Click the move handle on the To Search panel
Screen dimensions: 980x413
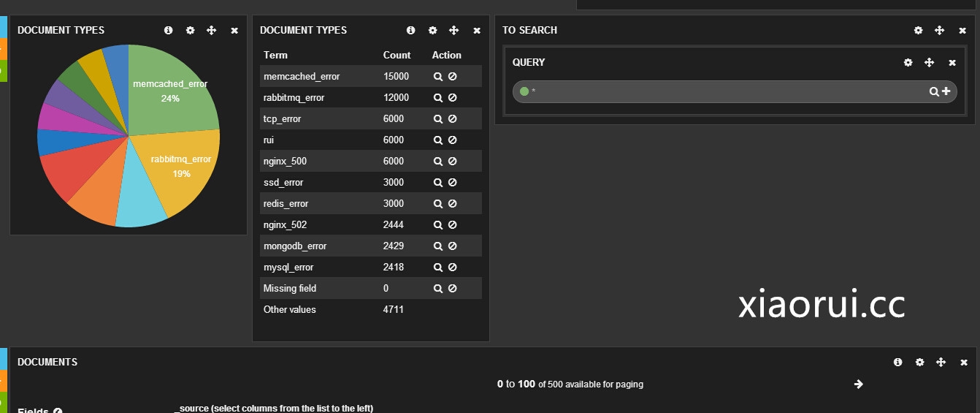(940, 31)
